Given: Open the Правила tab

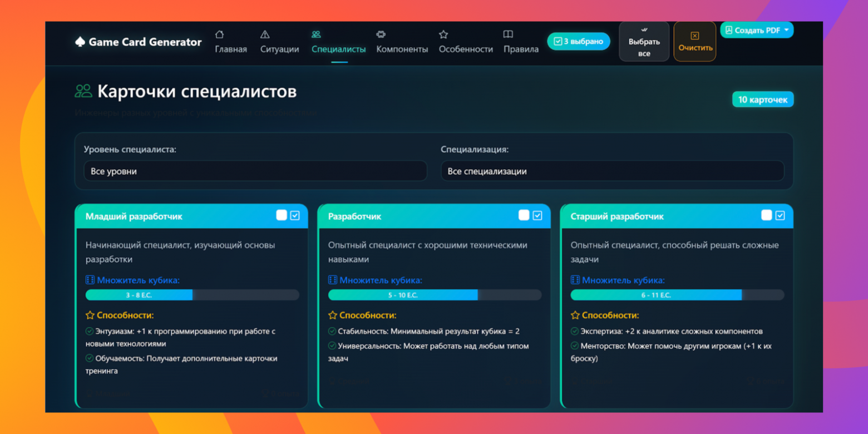Looking at the screenshot, I should [x=521, y=43].
